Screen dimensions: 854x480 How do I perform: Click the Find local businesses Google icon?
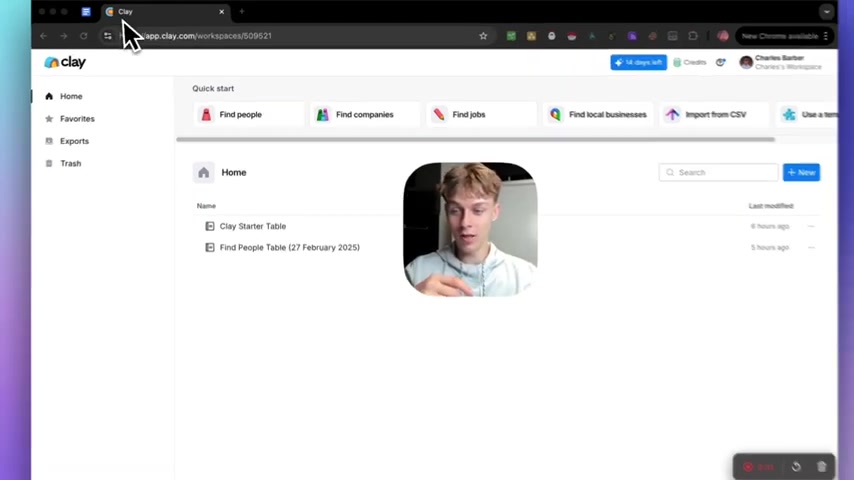(x=556, y=114)
